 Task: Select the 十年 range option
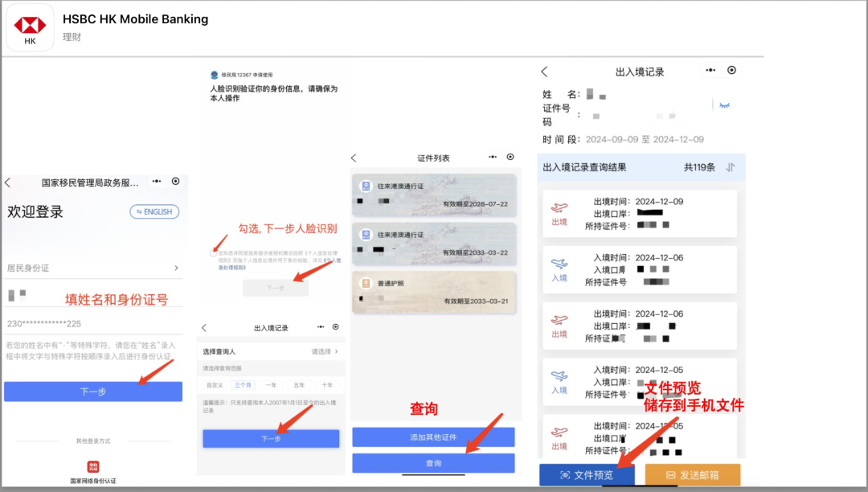click(327, 385)
